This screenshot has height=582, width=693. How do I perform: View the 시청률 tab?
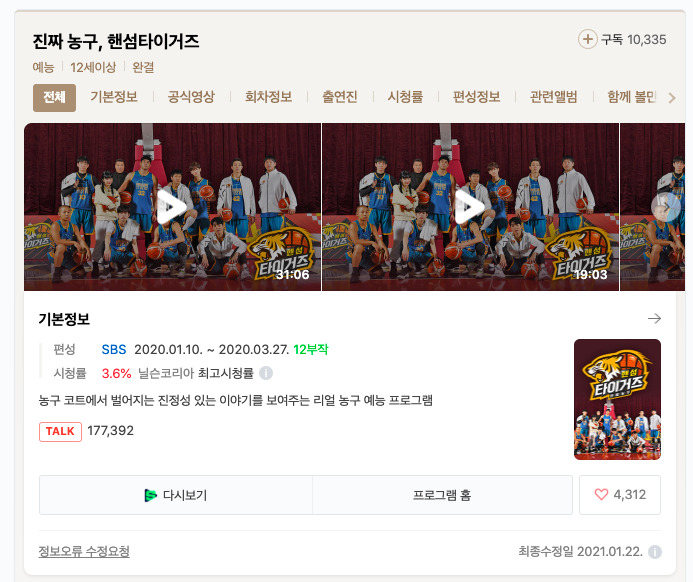pos(405,97)
